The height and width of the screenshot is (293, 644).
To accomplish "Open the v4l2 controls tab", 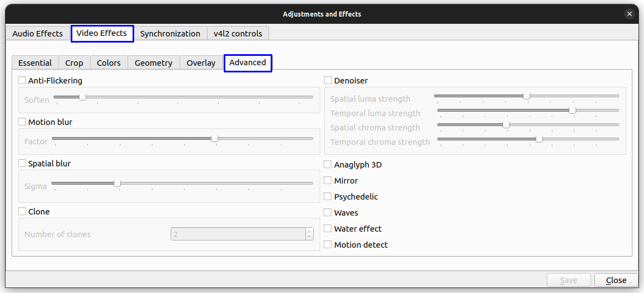I will pyautogui.click(x=238, y=34).
